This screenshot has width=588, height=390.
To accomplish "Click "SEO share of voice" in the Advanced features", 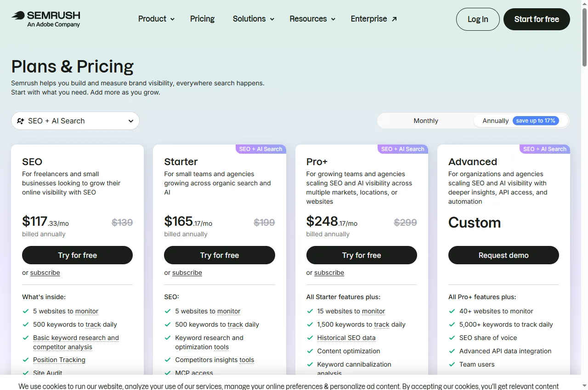I will click(488, 338).
